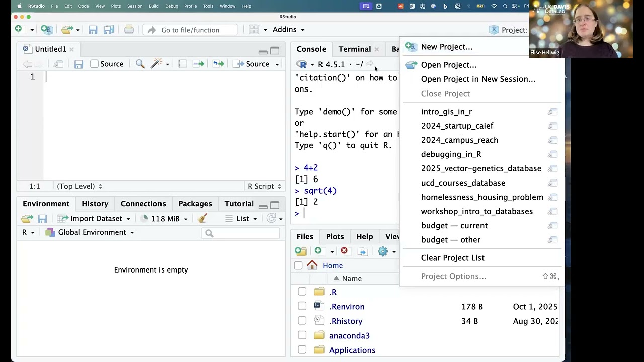Open the Plots tab
The height and width of the screenshot is (362, 644).
coord(335,237)
